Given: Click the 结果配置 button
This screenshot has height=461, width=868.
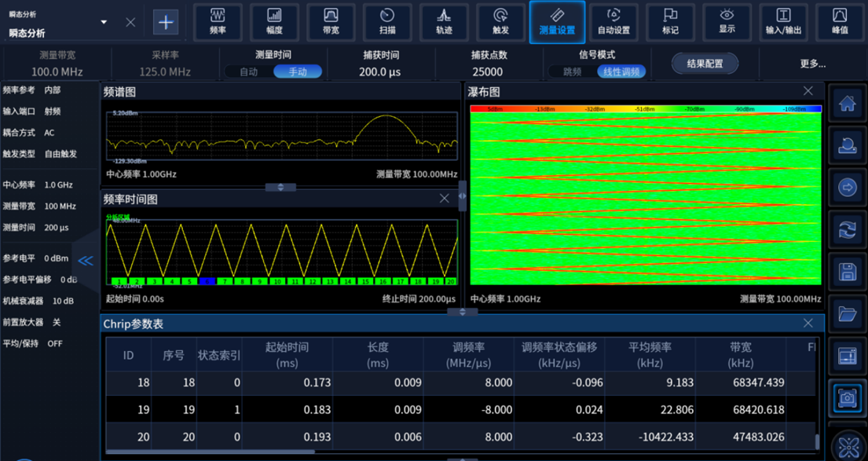Looking at the screenshot, I should tap(705, 64).
